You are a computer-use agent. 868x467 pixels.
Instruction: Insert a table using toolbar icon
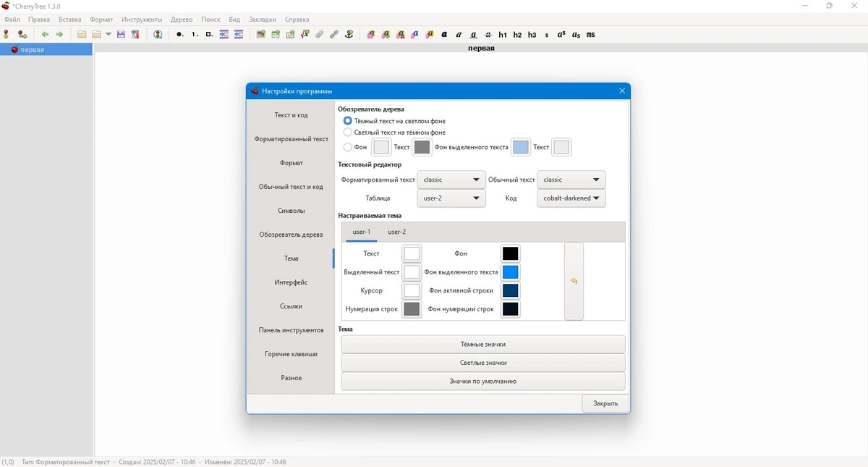click(x=276, y=34)
